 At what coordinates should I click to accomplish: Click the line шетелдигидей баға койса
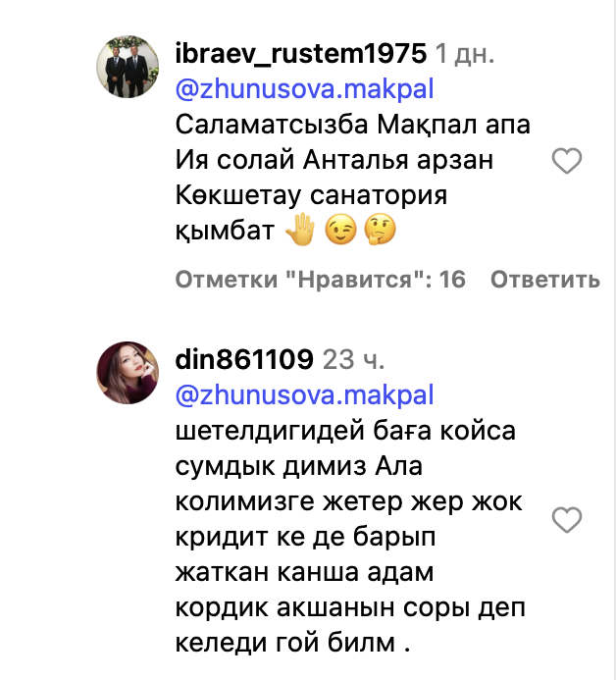click(345, 431)
